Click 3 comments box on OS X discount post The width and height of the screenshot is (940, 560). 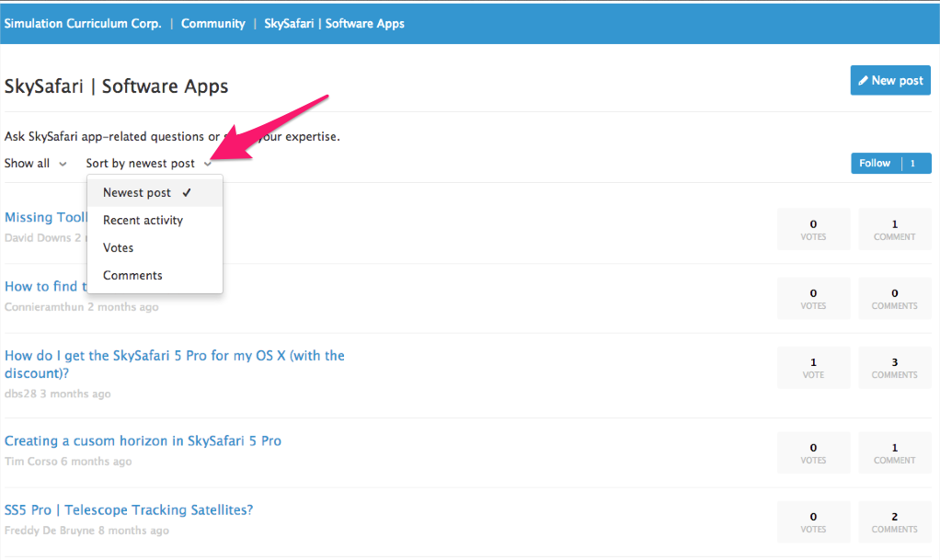click(894, 367)
